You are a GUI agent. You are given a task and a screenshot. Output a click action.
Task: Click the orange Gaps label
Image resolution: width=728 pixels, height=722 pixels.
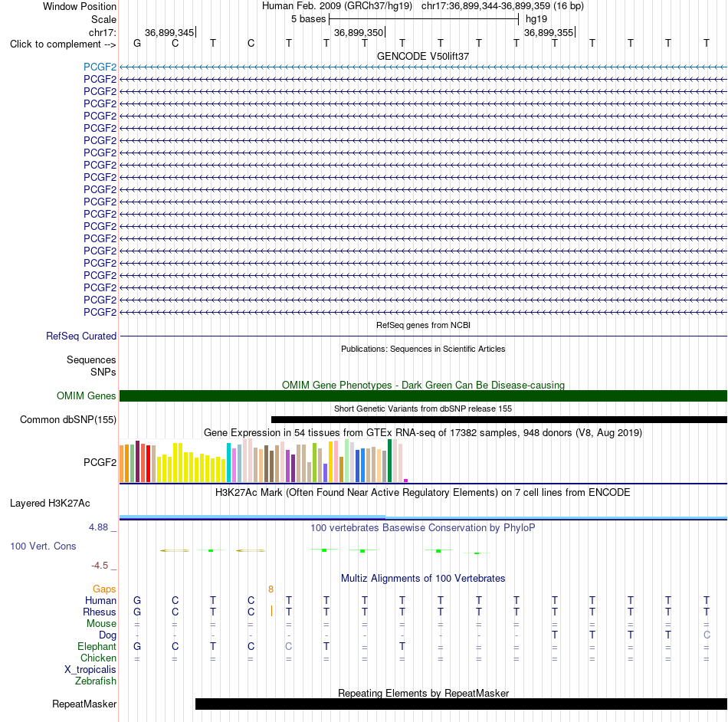pos(104,589)
